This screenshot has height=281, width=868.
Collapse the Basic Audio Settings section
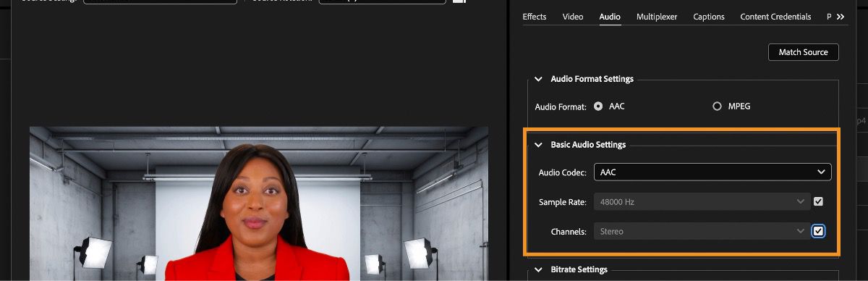(x=538, y=145)
